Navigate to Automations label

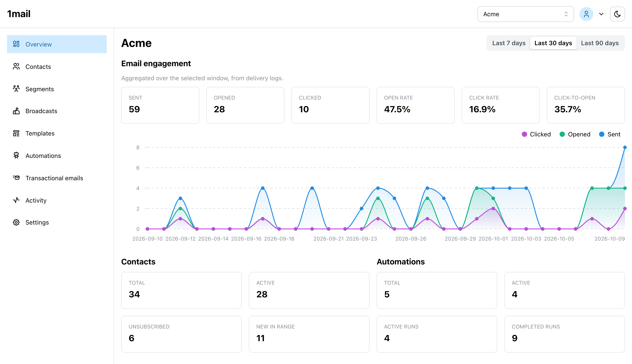pyautogui.click(x=43, y=156)
